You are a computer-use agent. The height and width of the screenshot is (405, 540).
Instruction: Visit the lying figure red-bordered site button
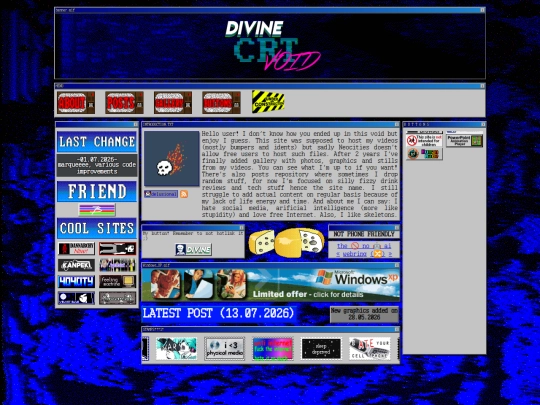[x=117, y=248]
